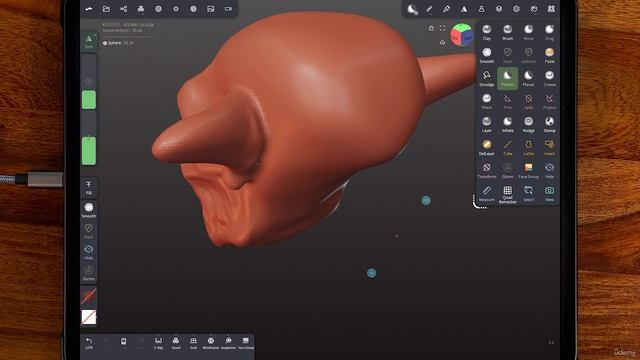Screen dimensions: 640x360
Task: Select the Drag tool
Action: 549,32
